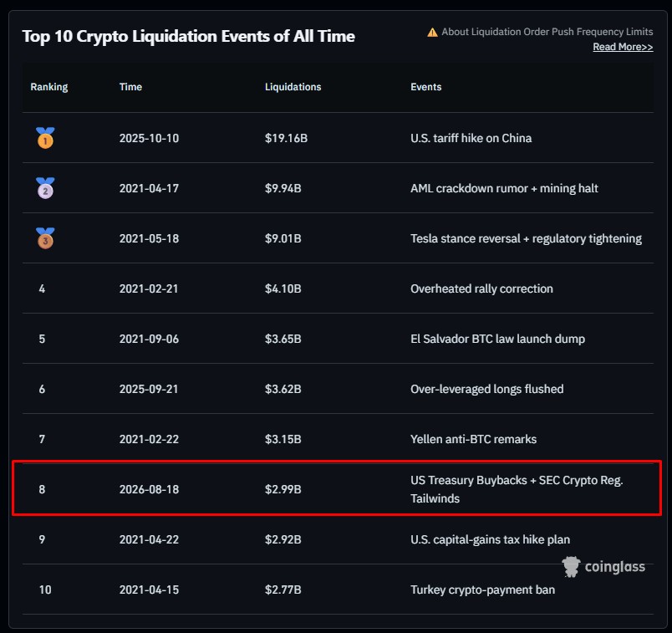The image size is (672, 633).
Task: Click the yellow warning triangle icon
Action: pyautogui.click(x=432, y=32)
